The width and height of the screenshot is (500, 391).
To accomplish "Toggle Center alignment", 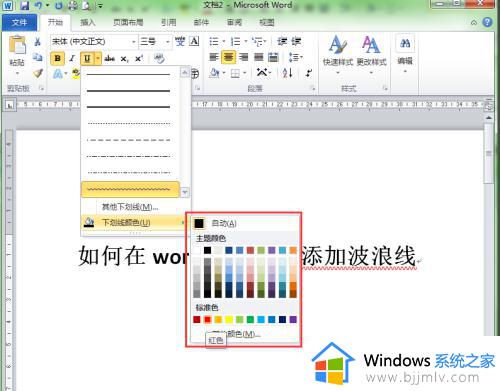I will pos(228,57).
